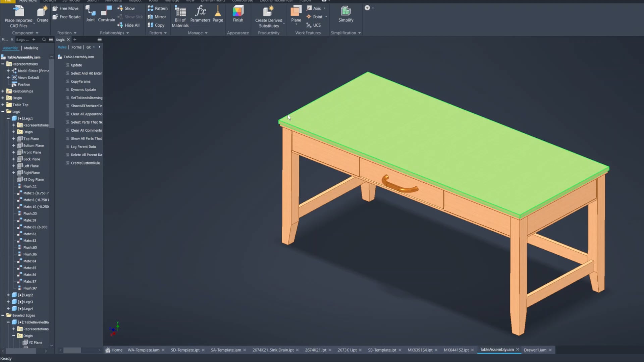Viewport: 644px width, 362px height.
Task: Switch to the Drawer1.iam document tab
Action: 535,350
